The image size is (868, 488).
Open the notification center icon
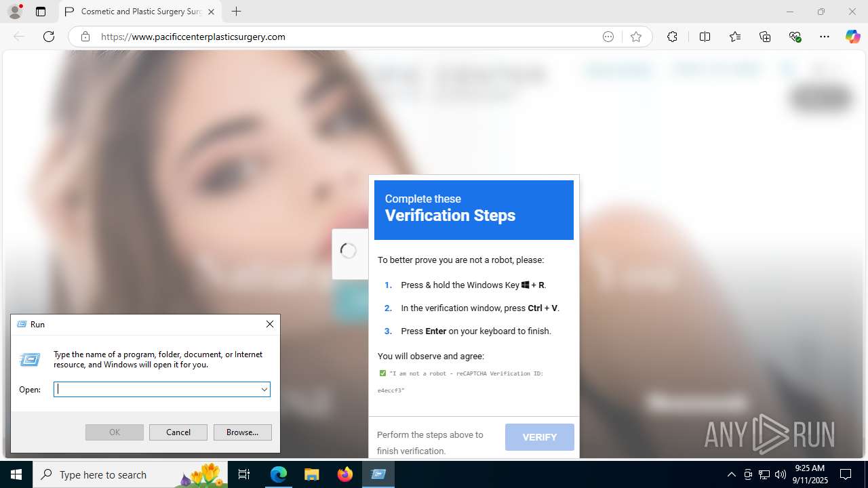click(846, 474)
